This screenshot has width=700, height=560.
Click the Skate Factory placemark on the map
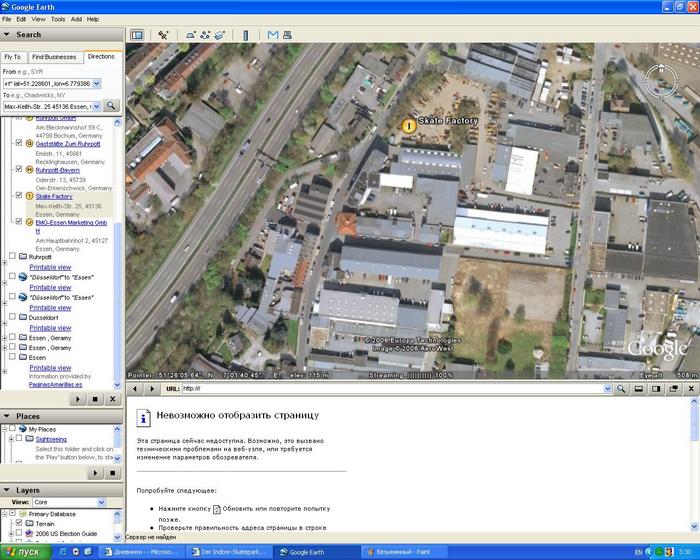pyautogui.click(x=408, y=125)
